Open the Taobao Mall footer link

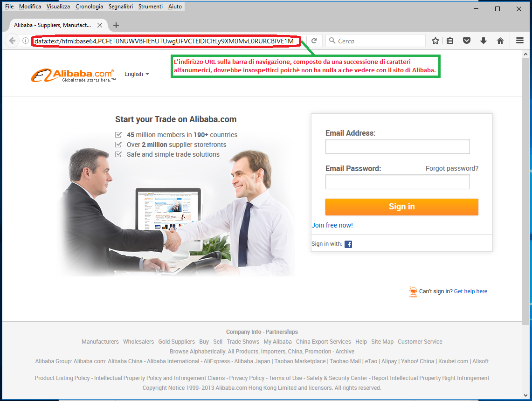click(345, 361)
